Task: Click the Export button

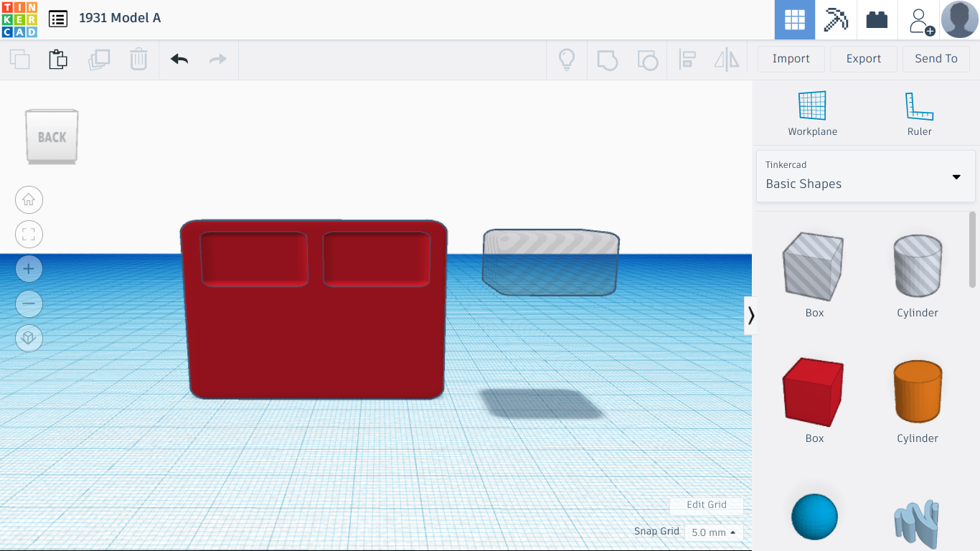Action: (863, 59)
